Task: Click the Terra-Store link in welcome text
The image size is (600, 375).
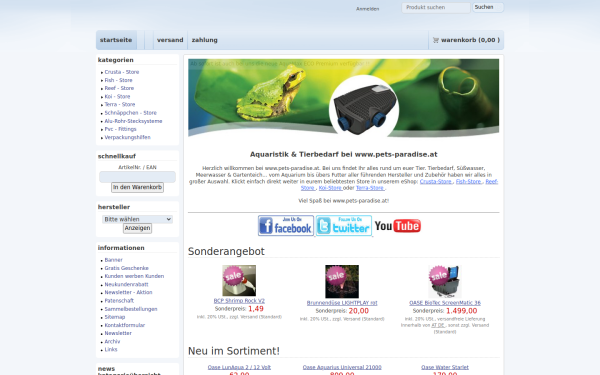Action: 370,188
